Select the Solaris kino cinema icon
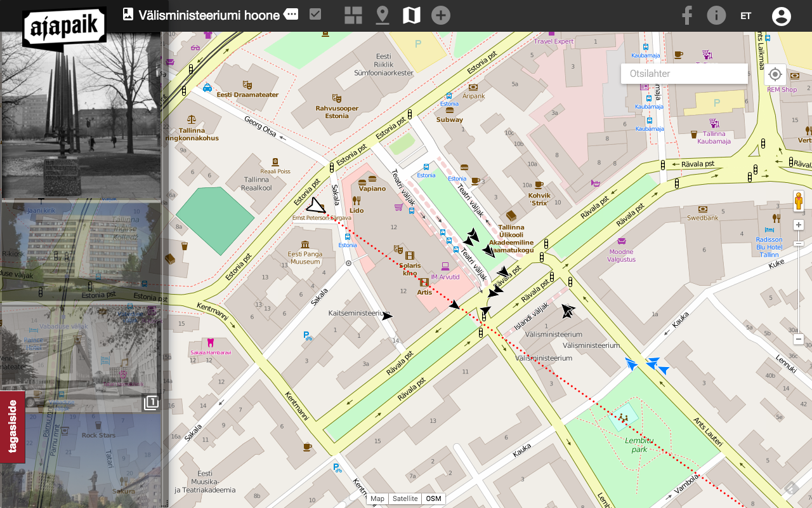The image size is (812, 508). (x=409, y=255)
